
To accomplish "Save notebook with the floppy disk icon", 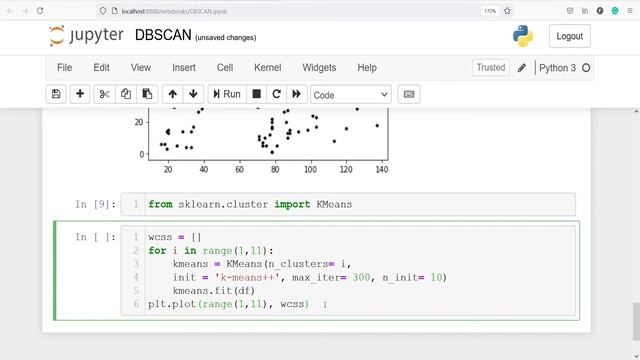I will (56, 94).
